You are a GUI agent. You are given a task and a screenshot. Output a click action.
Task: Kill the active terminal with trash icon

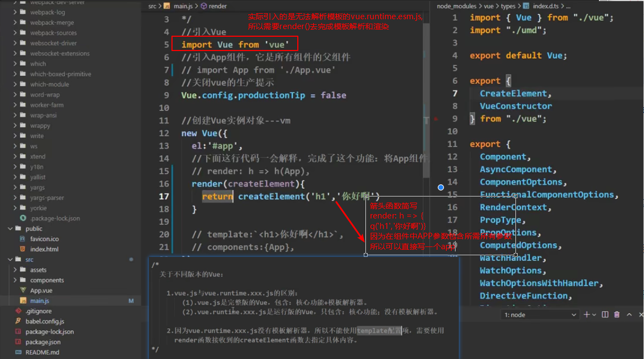tap(617, 314)
